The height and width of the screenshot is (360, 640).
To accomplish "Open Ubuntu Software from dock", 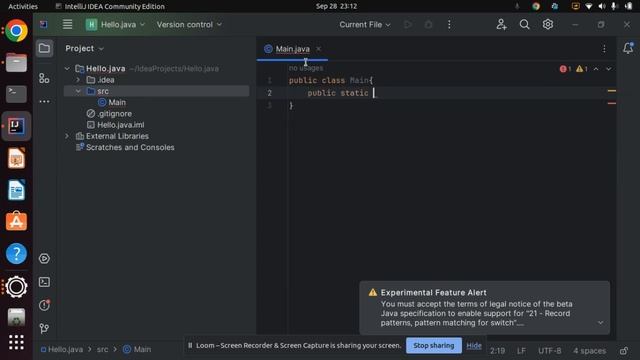I will point(16,221).
